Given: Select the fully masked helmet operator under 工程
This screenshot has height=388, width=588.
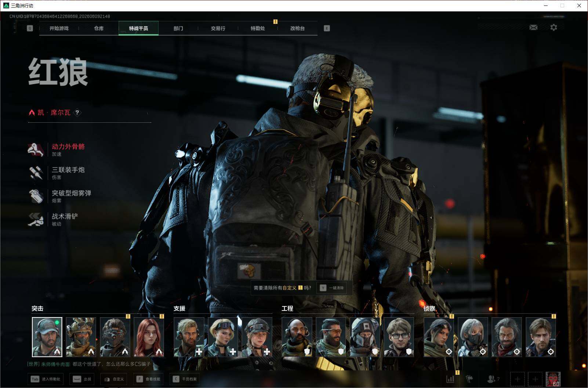Looking at the screenshot, I should 365,337.
